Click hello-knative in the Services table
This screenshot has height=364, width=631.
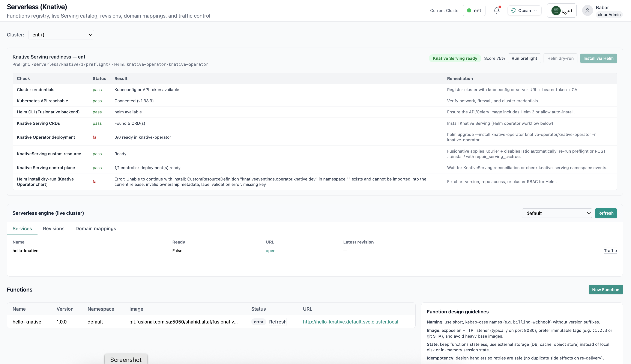pyautogui.click(x=26, y=251)
